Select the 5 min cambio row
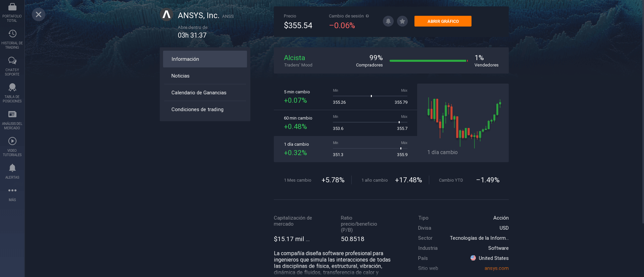 click(x=345, y=97)
